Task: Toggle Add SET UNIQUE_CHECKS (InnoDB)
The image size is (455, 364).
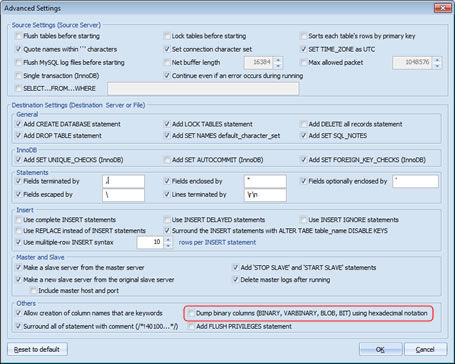Action: [x=19, y=160]
